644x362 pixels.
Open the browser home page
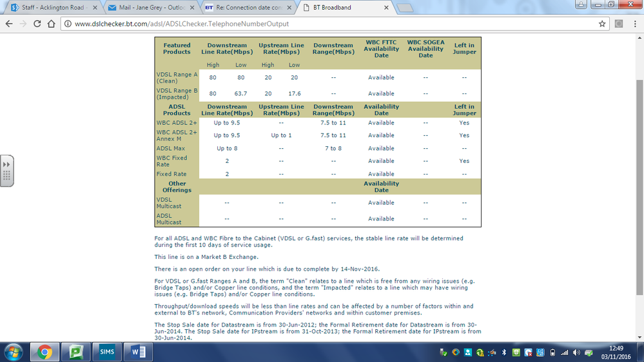pyautogui.click(x=51, y=24)
